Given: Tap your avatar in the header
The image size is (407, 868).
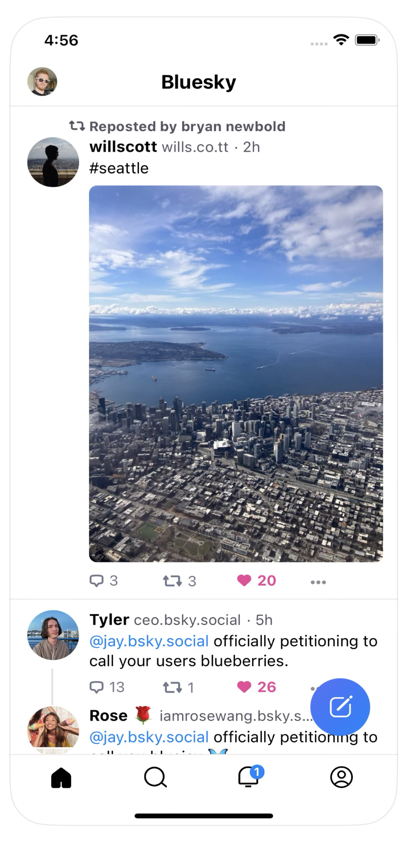Looking at the screenshot, I should (42, 82).
